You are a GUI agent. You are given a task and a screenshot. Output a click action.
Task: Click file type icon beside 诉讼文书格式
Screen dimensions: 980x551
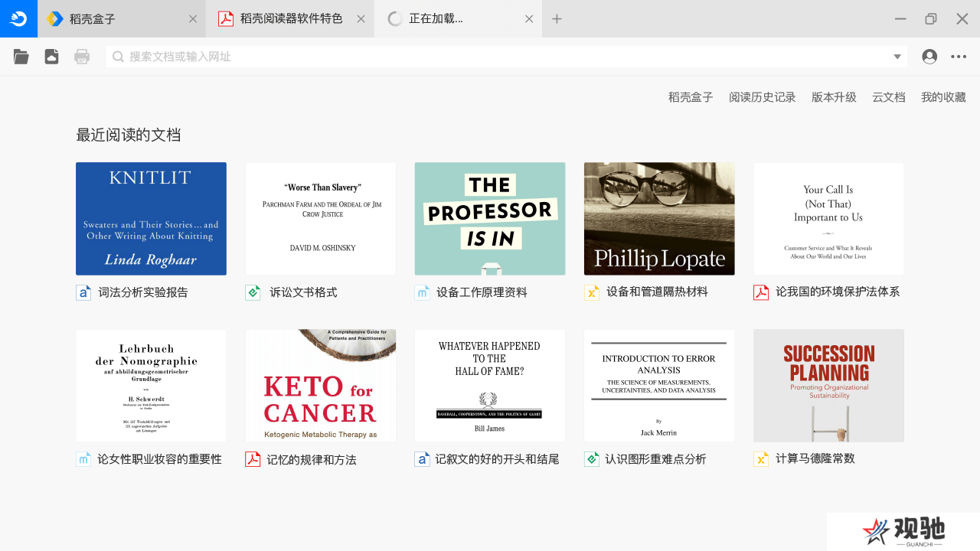coord(253,292)
